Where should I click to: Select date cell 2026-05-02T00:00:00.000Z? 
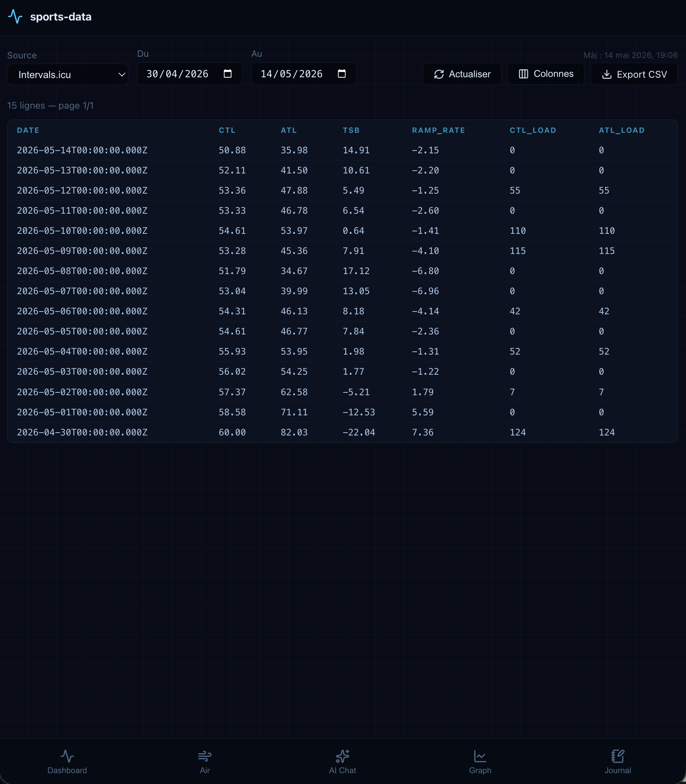82,392
